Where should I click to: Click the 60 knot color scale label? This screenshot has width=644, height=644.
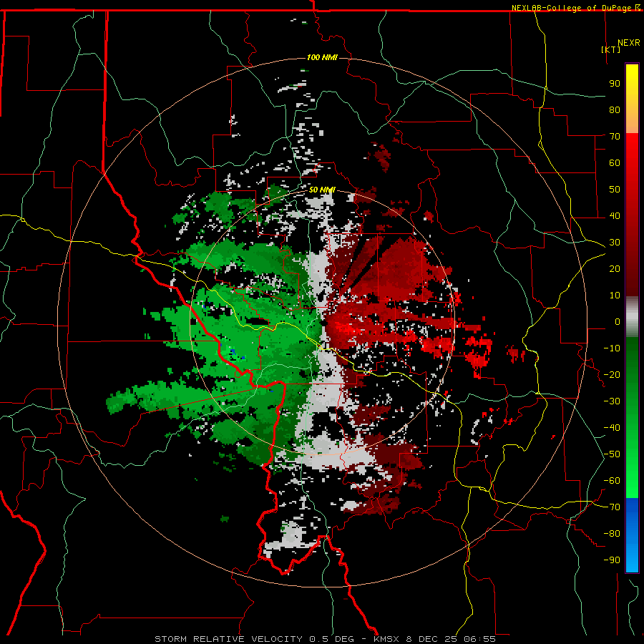(615, 162)
